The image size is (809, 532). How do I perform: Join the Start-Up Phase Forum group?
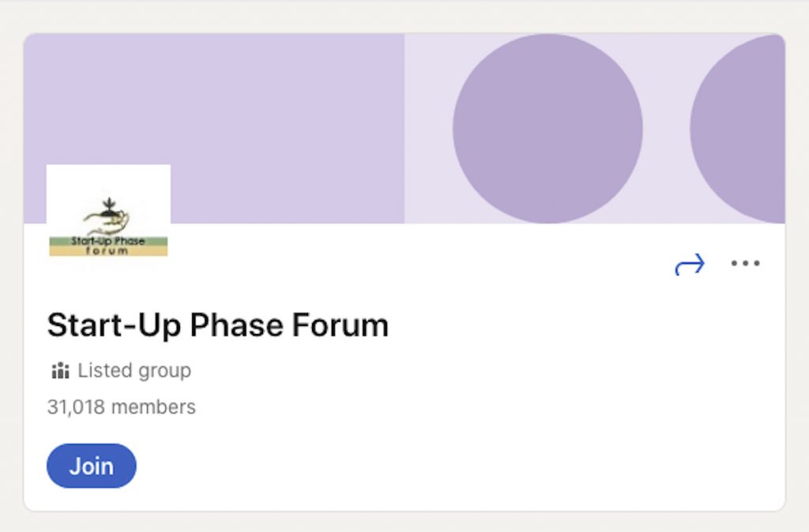point(92,466)
